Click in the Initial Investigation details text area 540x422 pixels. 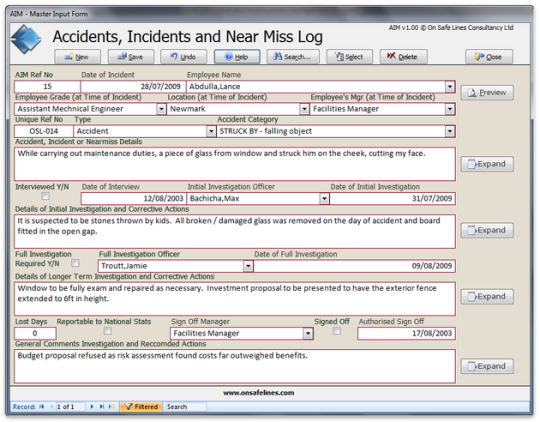tap(235, 231)
